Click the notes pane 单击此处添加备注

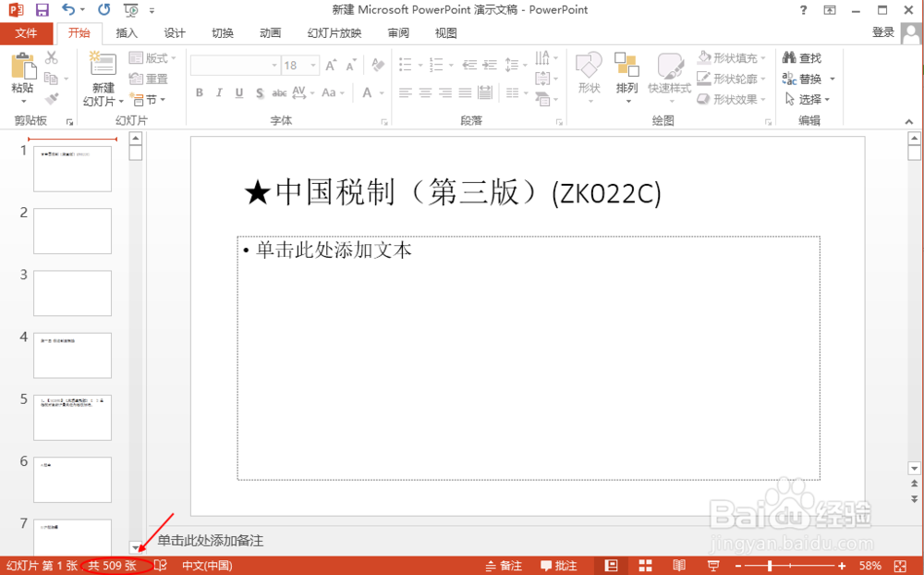[211, 540]
